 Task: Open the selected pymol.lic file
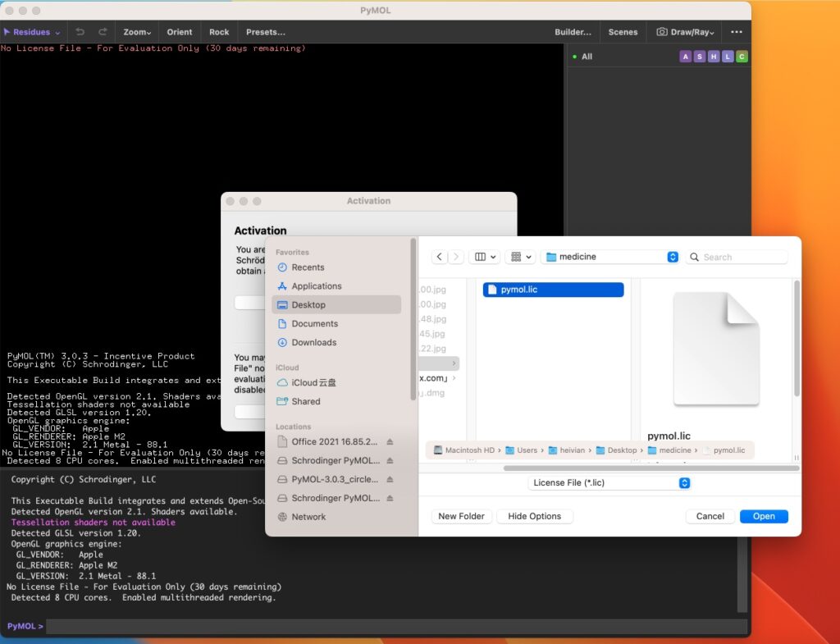coord(763,516)
